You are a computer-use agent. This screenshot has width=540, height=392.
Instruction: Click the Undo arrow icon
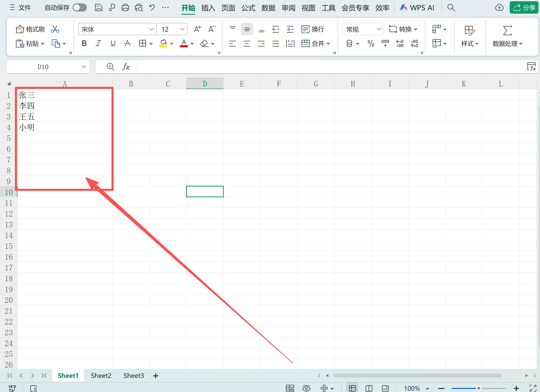pyautogui.click(x=152, y=8)
